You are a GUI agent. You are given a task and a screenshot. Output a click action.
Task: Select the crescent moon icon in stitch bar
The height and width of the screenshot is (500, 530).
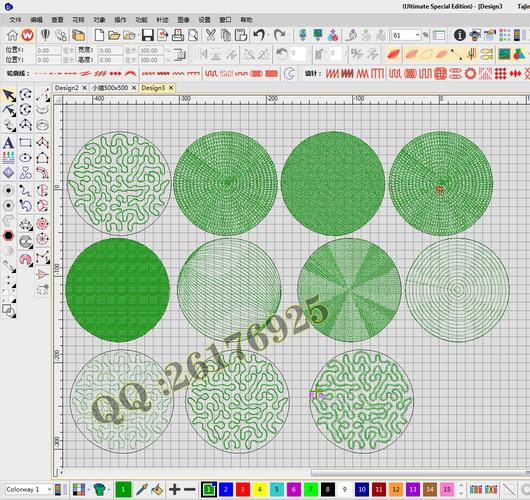290,73
